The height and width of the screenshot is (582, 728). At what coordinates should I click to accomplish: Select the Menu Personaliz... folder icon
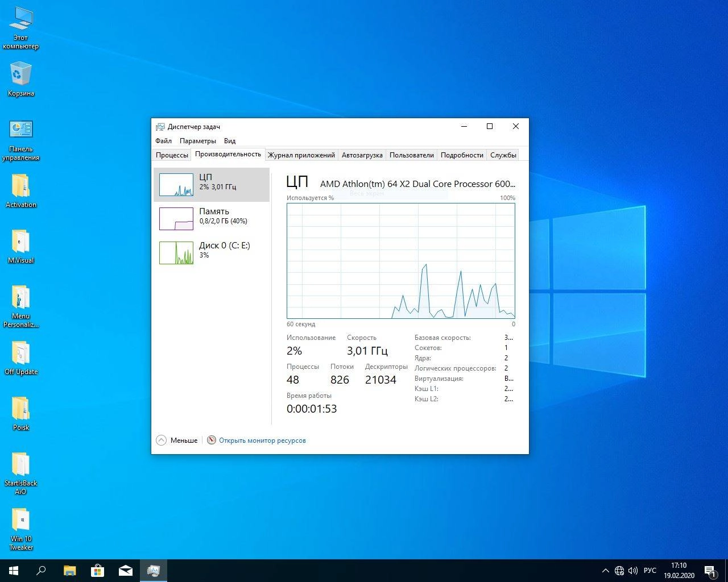pos(20,306)
